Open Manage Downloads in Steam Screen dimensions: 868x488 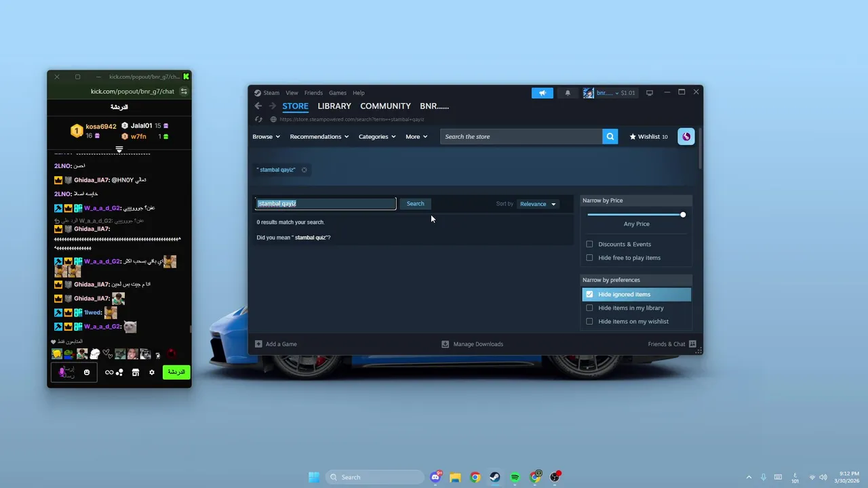473,344
